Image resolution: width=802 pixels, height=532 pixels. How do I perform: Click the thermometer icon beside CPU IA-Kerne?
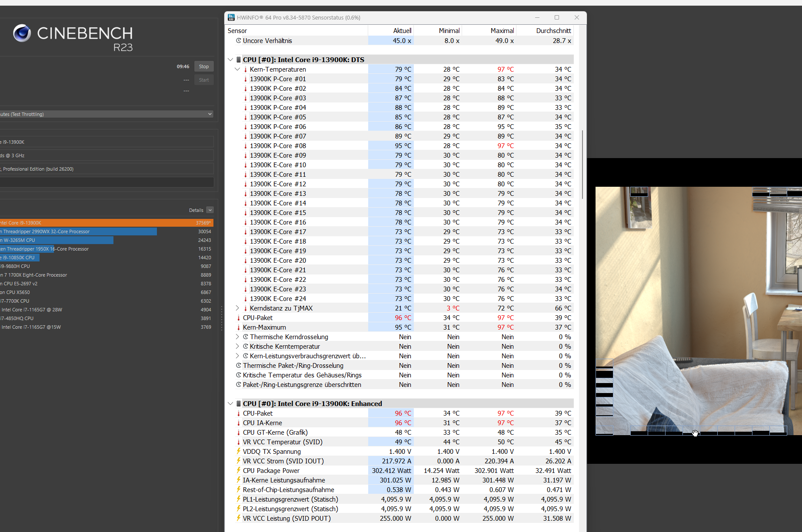(239, 423)
